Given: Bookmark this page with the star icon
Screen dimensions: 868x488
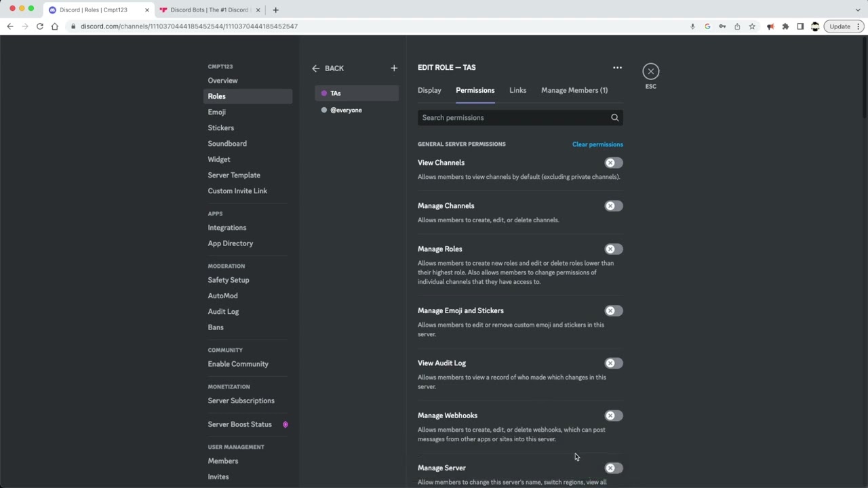Looking at the screenshot, I should 752,26.
